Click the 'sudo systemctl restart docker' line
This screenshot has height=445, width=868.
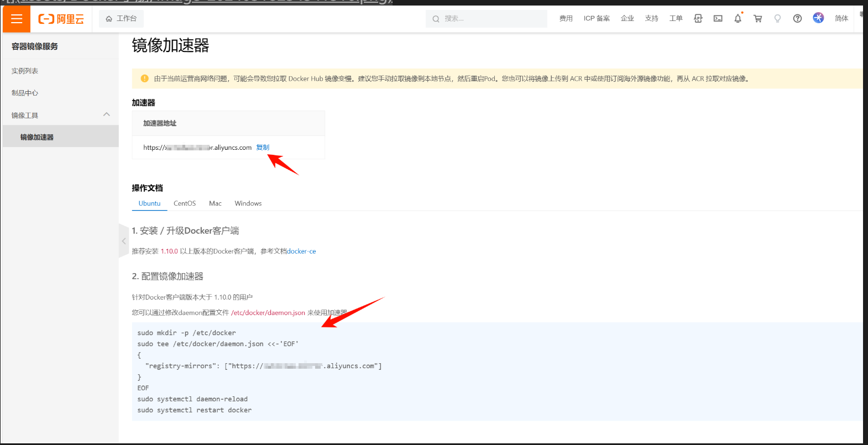pyautogui.click(x=194, y=410)
